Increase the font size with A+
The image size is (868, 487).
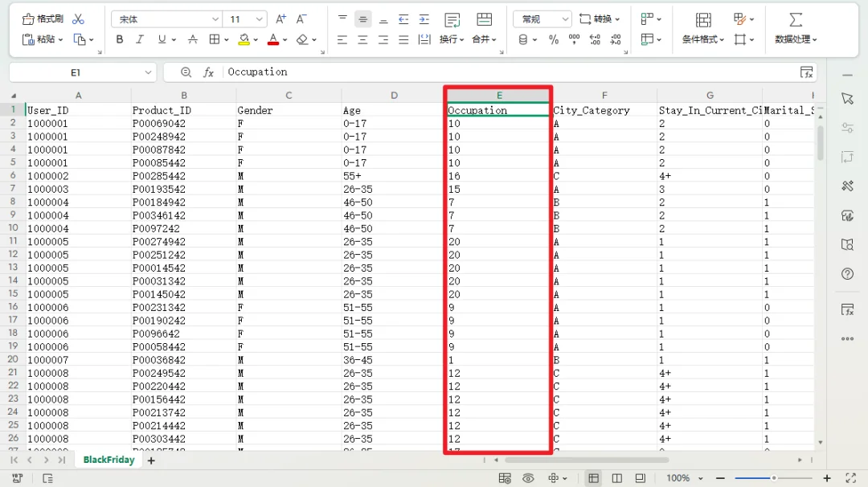point(280,18)
